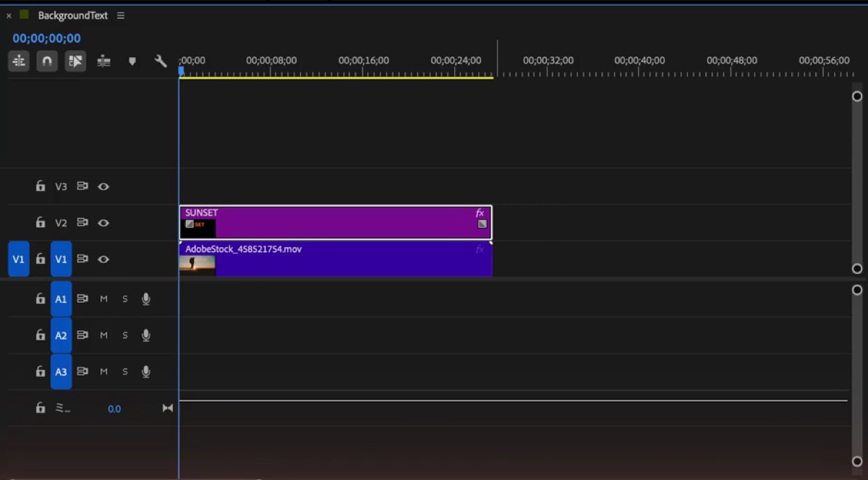Toggle lock on V1 track
868x480 pixels.
click(x=41, y=259)
